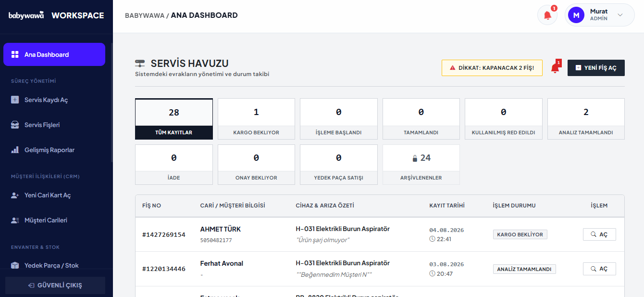Click Cihaz & Arıza Özeti column header
This screenshot has height=297, width=644.
coord(325,206)
